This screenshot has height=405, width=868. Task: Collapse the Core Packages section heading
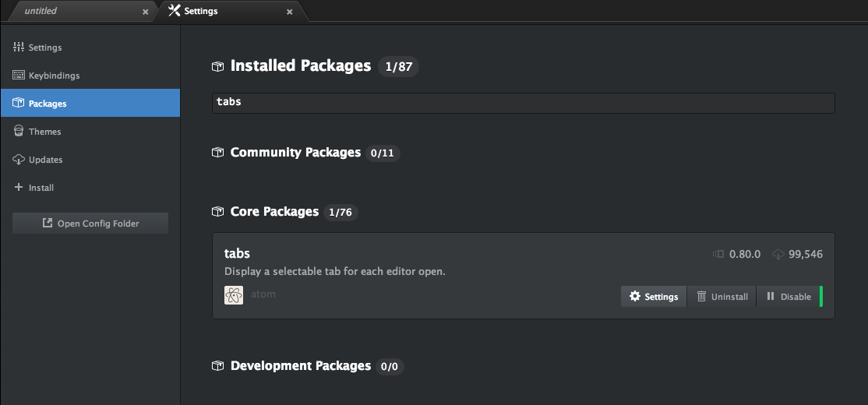click(x=274, y=212)
